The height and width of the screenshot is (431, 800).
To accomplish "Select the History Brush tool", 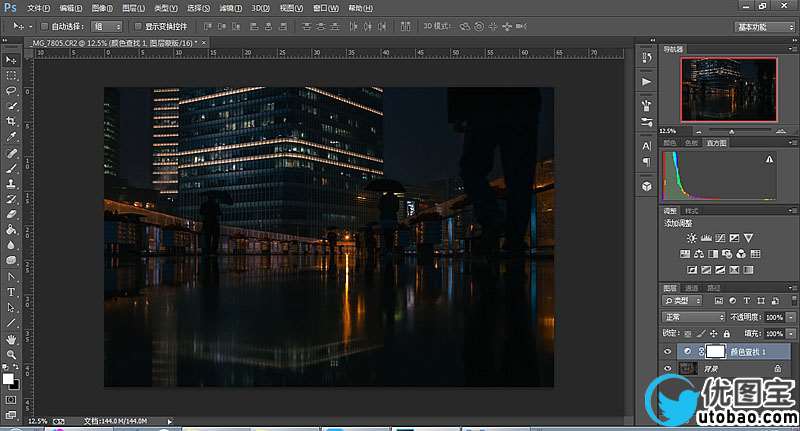I will coord(11,199).
